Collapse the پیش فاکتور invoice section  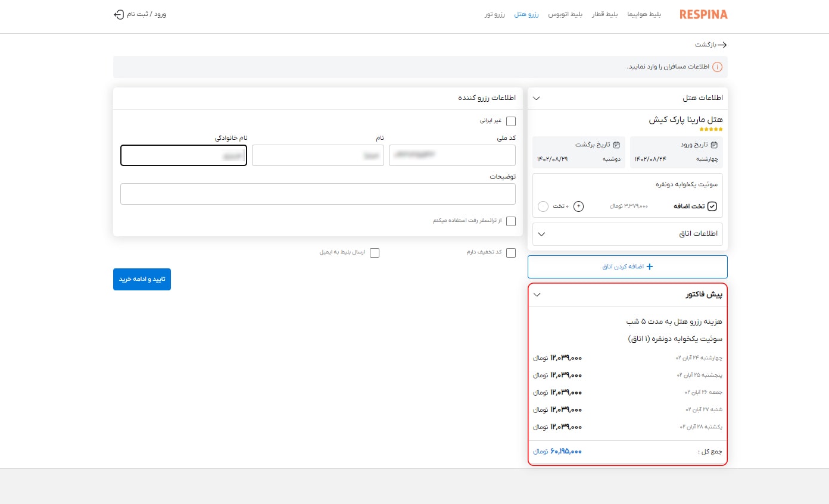(x=537, y=295)
